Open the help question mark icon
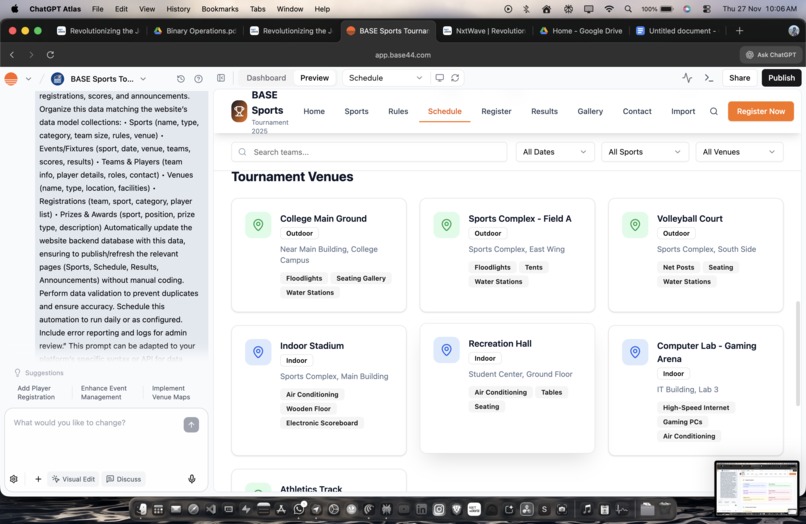 click(x=198, y=79)
